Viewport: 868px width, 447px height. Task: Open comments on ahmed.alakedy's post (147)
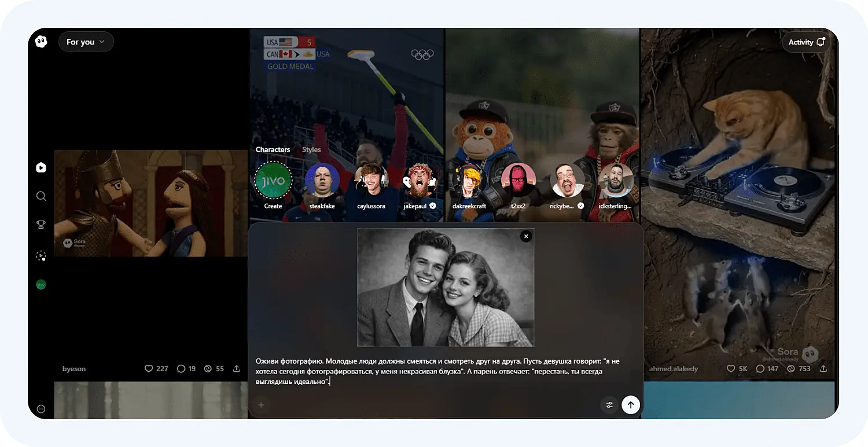click(767, 369)
